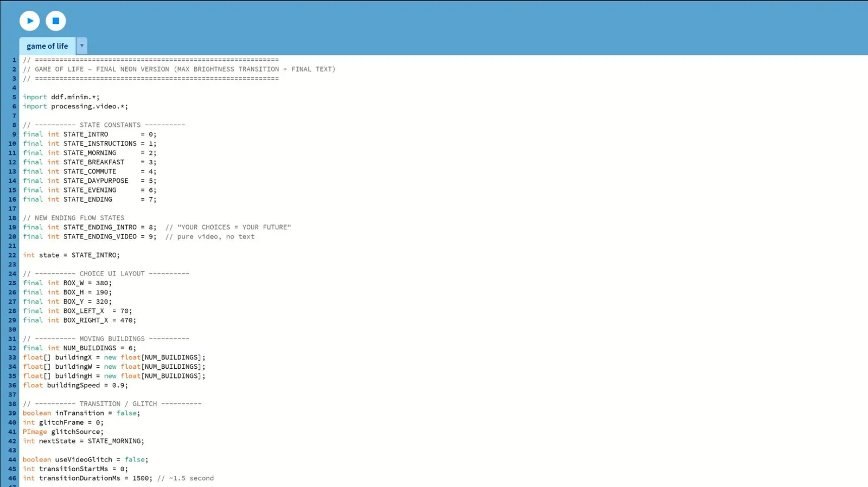Click the "int state = STATE_INTRO;" line
The height and width of the screenshot is (487, 868).
pyautogui.click(x=71, y=255)
